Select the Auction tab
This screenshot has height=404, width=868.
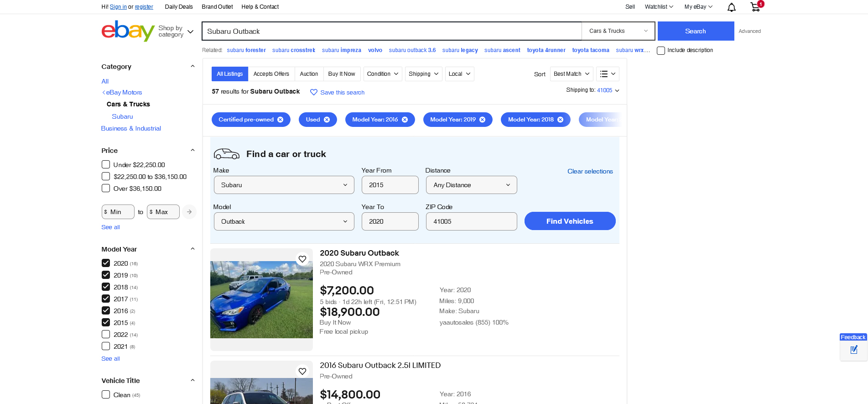[x=309, y=74]
